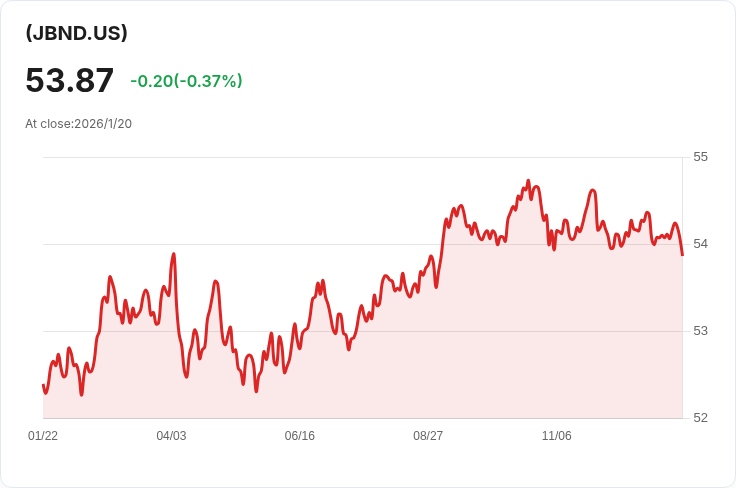This screenshot has height=488, width=736.
Task: Click the 55 price axis label
Action: 700,157
